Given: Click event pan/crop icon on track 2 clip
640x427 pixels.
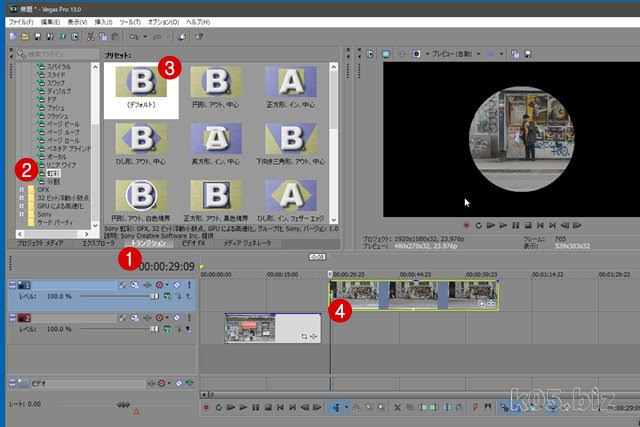Looking at the screenshot, I should [304, 336].
